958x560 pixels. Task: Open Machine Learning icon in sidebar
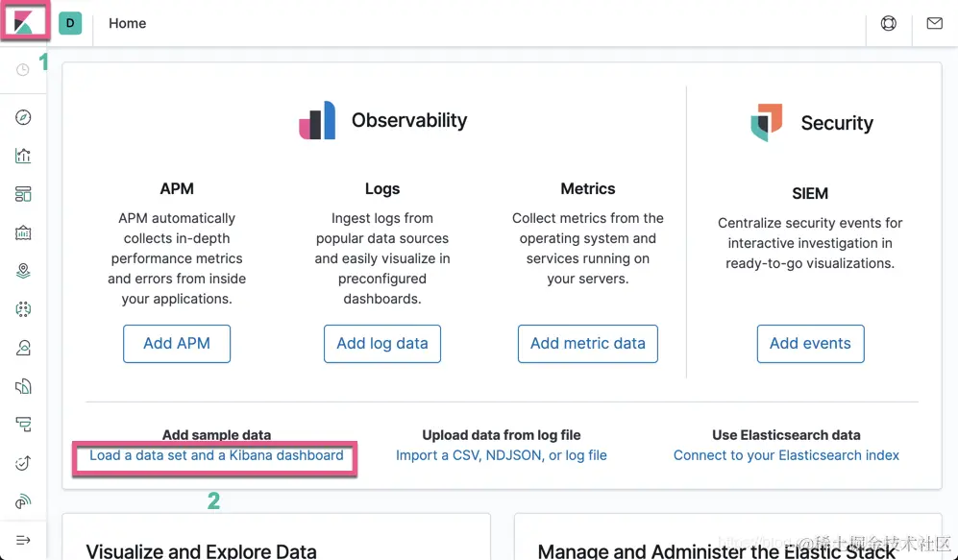(x=23, y=309)
